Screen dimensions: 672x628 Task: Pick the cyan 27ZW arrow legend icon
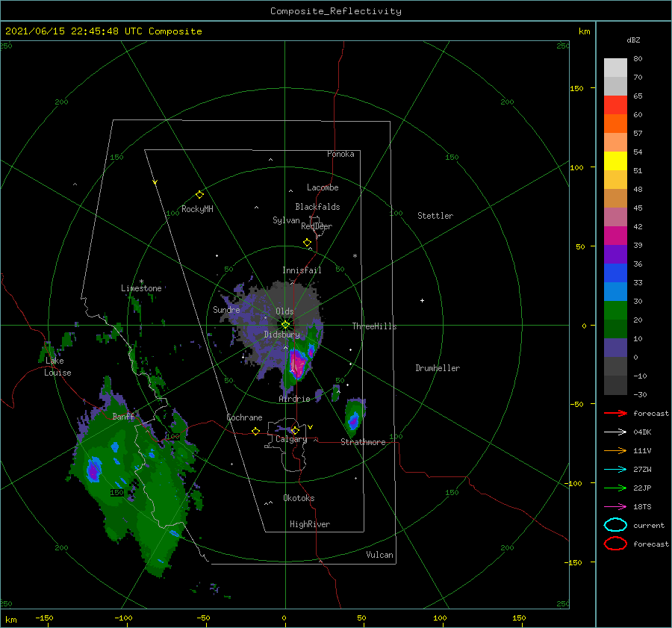615,470
